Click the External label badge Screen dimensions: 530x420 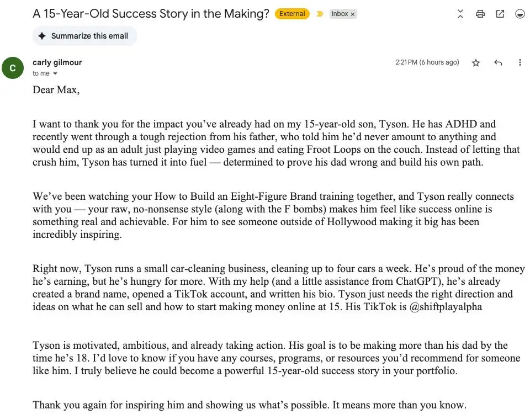click(x=292, y=14)
